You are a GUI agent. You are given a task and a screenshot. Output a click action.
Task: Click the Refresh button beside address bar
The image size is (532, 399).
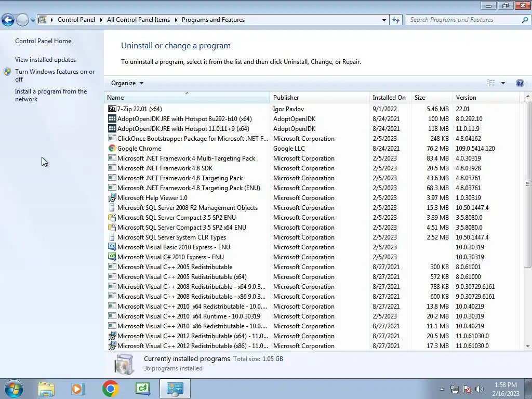click(x=395, y=20)
